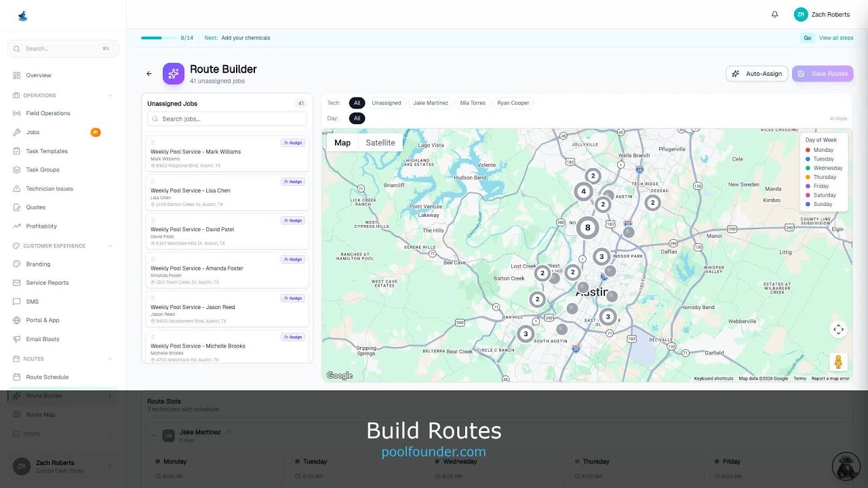Click the ZR user avatar in header
Viewport: 868px width, 488px height.
801,14
